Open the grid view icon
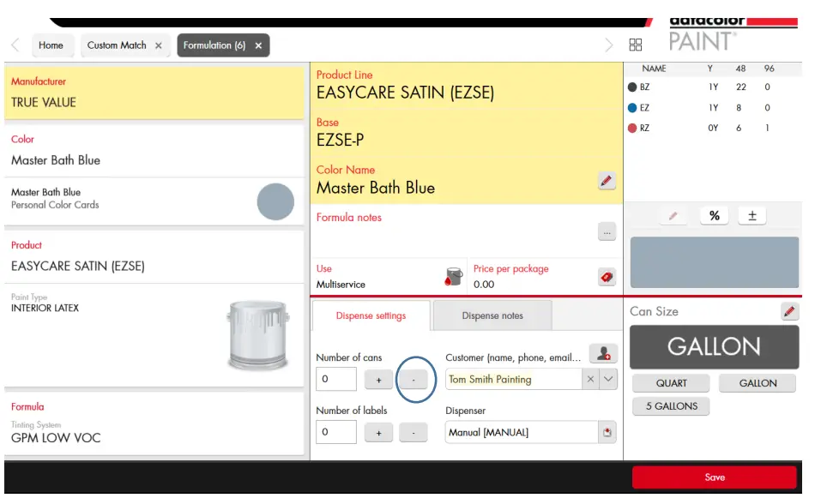The height and width of the screenshot is (504, 815). point(635,45)
